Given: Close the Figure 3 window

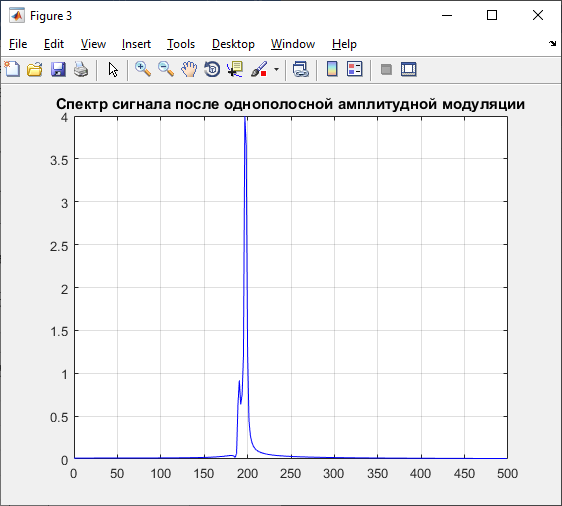Looking at the screenshot, I should pyautogui.click(x=538, y=15).
